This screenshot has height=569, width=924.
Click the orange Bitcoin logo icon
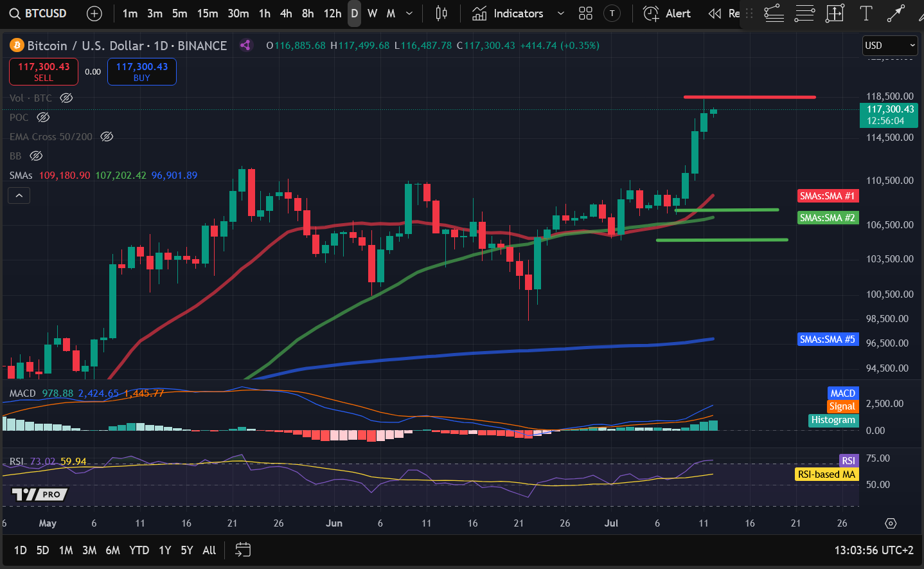[x=17, y=46]
